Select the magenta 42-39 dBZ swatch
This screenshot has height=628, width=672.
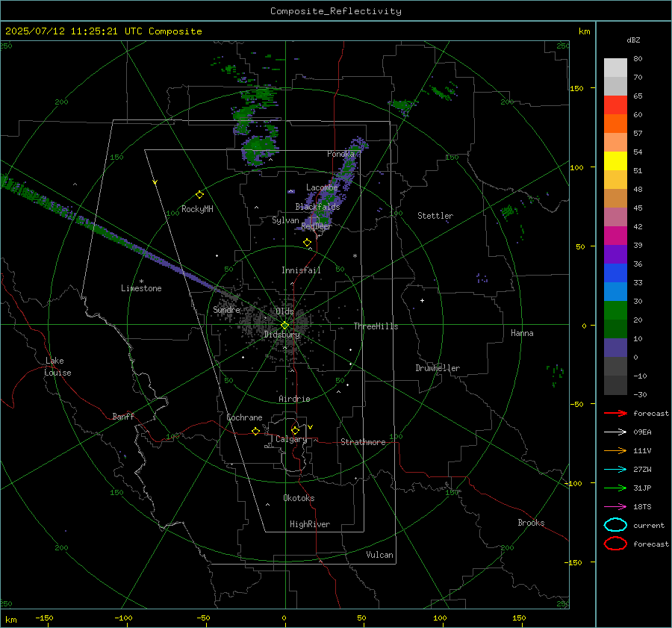(x=615, y=235)
